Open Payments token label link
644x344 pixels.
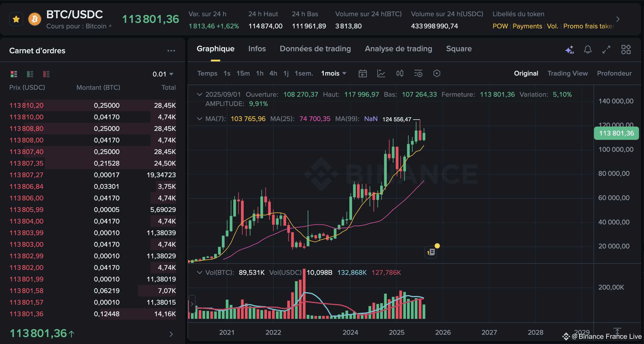[527, 26]
